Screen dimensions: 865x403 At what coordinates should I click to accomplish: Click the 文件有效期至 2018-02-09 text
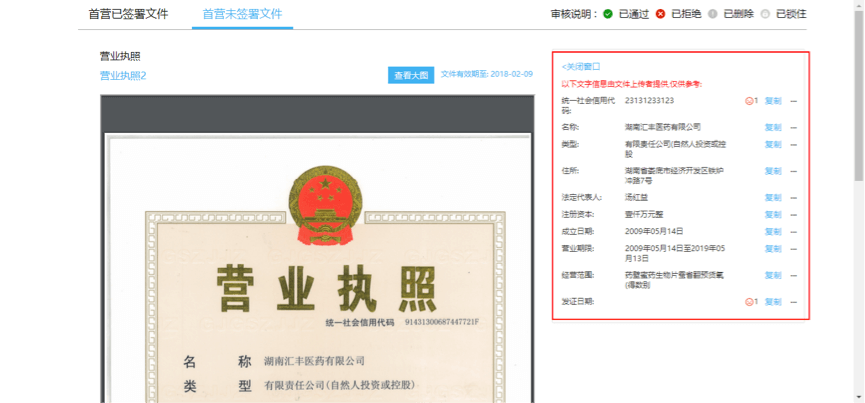(487, 74)
